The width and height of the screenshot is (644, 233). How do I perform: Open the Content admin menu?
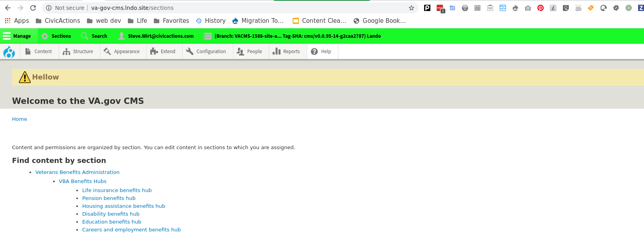click(39, 52)
